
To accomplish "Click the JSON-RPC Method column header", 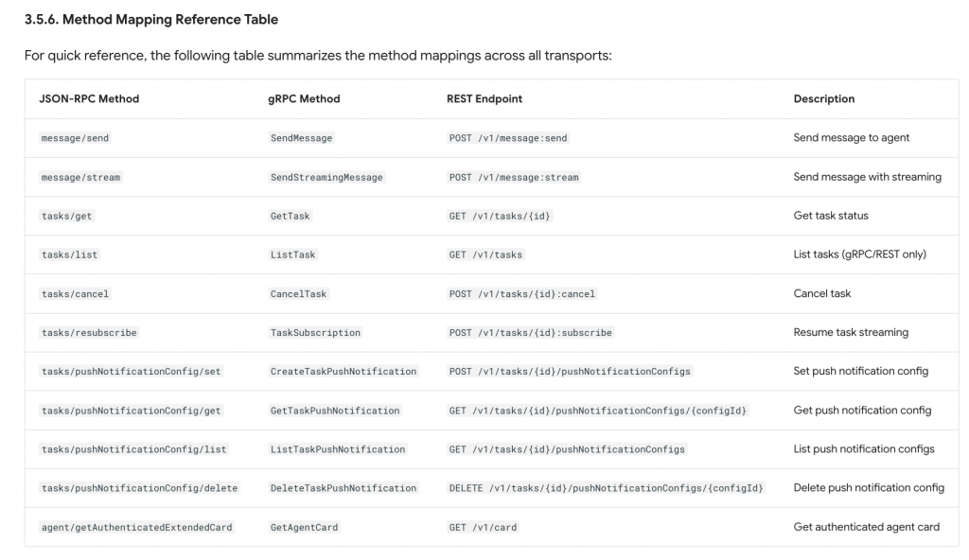I will pos(89,98).
